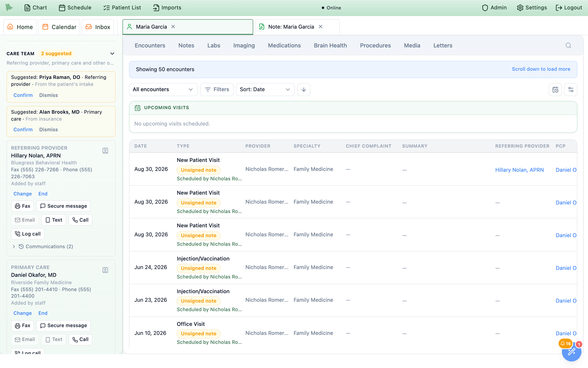Image resolution: width=588 pixels, height=368 pixels.
Task: Switch to the Labs tab
Action: [214, 46]
